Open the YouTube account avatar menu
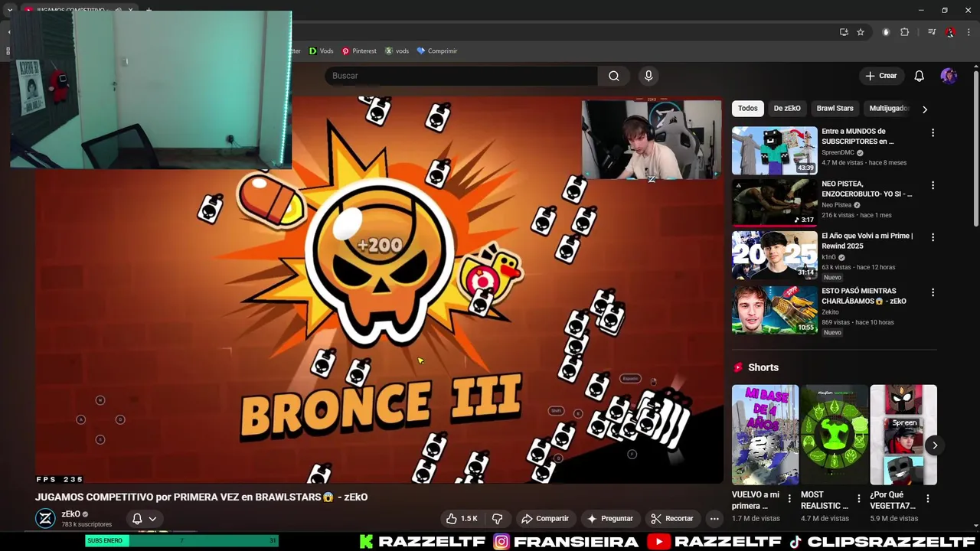This screenshot has width=980, height=551. 949,76
